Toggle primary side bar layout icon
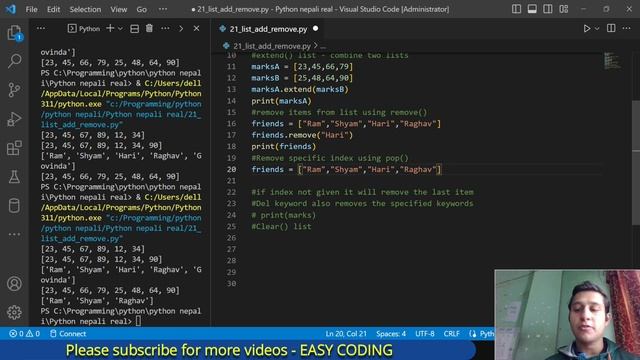Viewport: 640px width, 360px height. point(516,9)
